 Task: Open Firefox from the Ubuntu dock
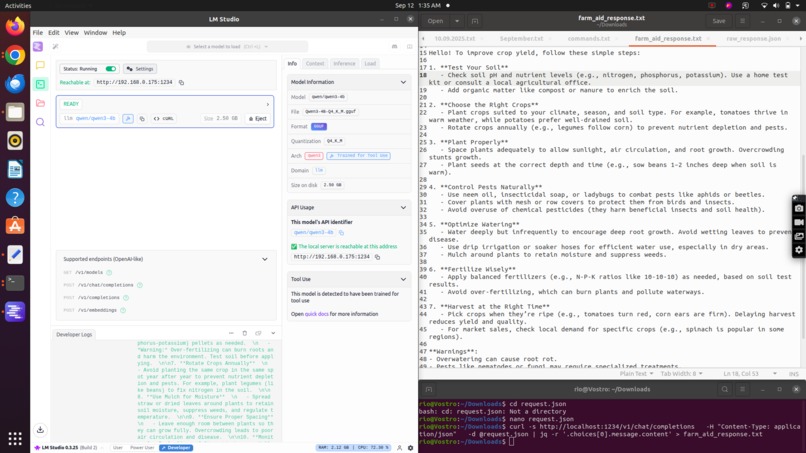point(15,26)
